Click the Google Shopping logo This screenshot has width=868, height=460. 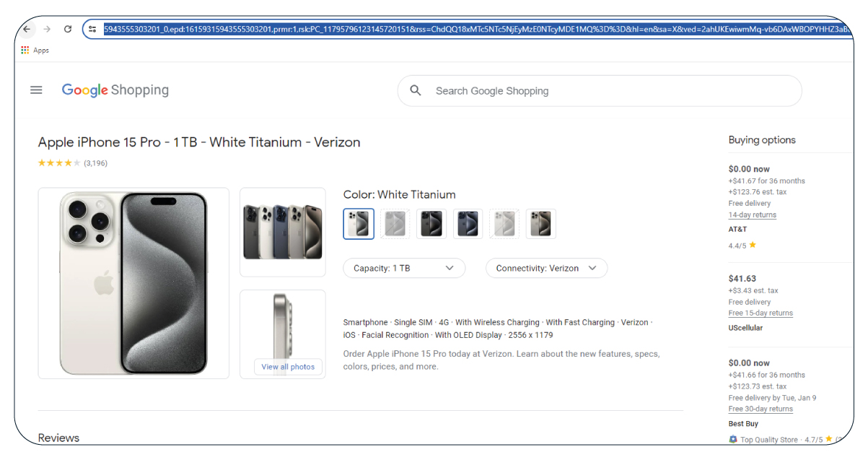tap(115, 90)
